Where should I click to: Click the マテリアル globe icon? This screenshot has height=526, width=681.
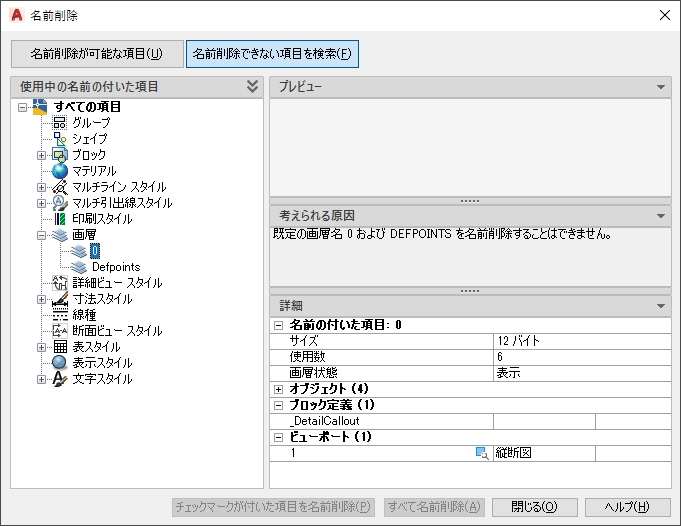[60, 171]
